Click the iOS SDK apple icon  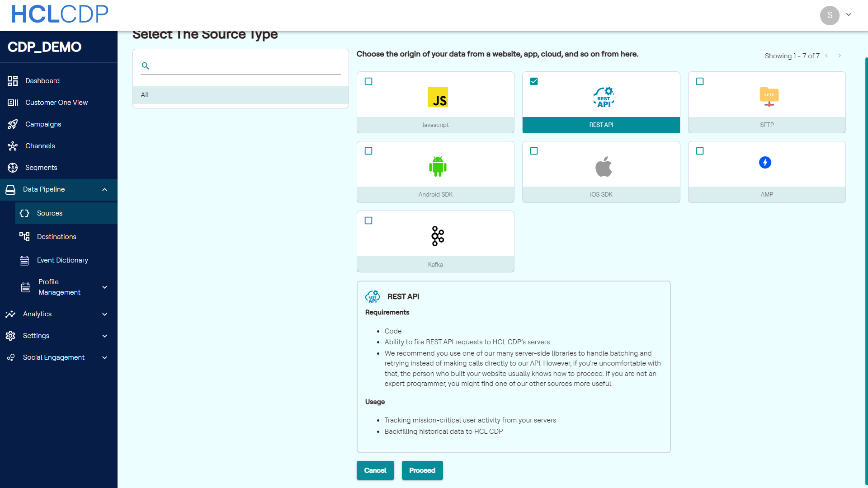pos(604,167)
